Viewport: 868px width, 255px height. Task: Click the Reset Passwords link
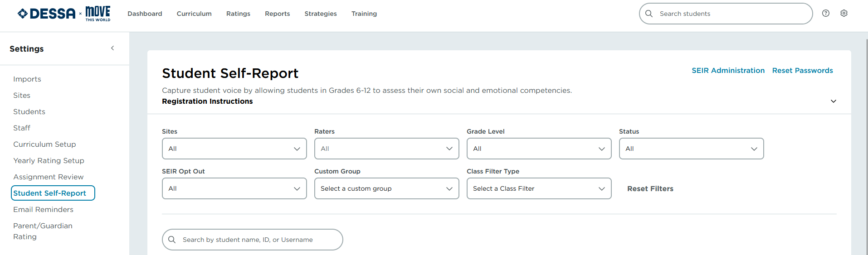[803, 70]
